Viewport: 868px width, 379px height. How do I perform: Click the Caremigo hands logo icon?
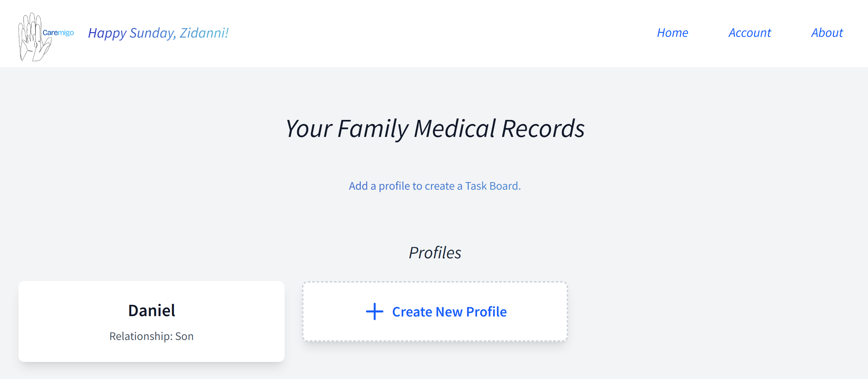coord(33,37)
